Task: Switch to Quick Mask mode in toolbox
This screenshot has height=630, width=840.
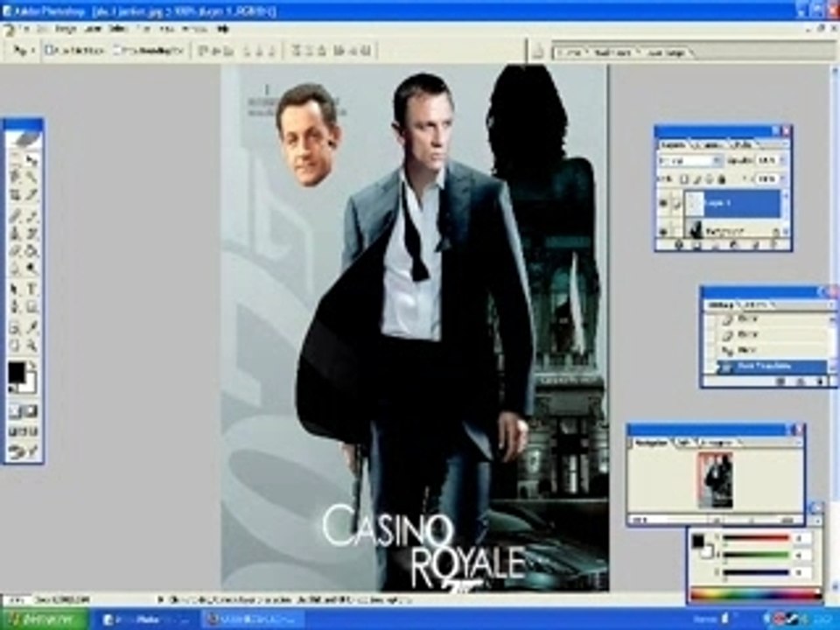Action: point(31,411)
